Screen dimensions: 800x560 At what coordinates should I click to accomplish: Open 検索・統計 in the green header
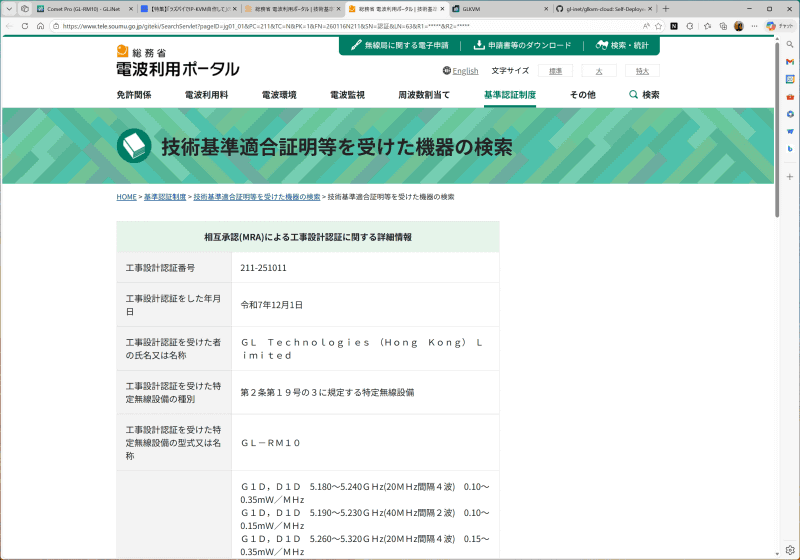pos(622,45)
